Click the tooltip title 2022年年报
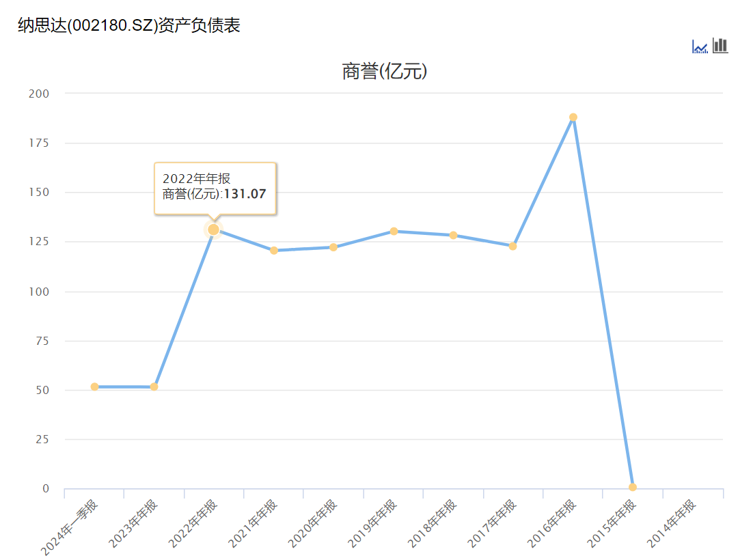 [x=196, y=178]
